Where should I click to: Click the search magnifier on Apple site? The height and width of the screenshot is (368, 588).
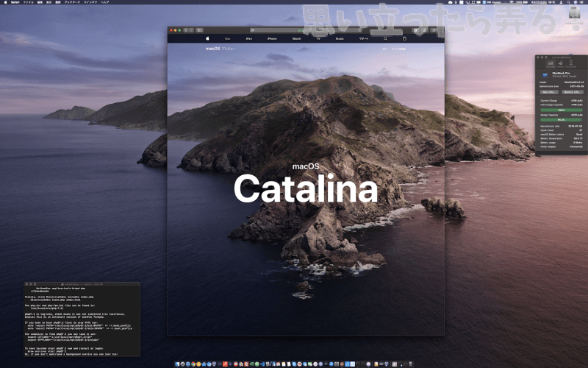pyautogui.click(x=385, y=39)
